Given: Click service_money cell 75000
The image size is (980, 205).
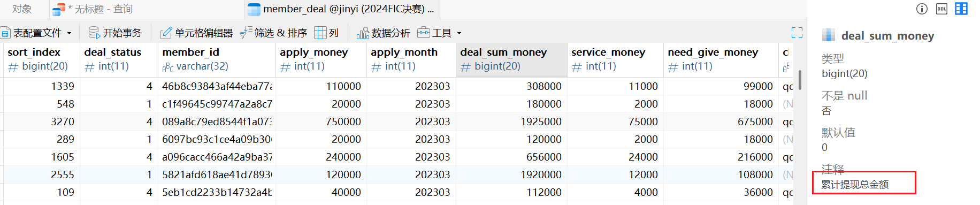Looking at the screenshot, I should [x=615, y=122].
